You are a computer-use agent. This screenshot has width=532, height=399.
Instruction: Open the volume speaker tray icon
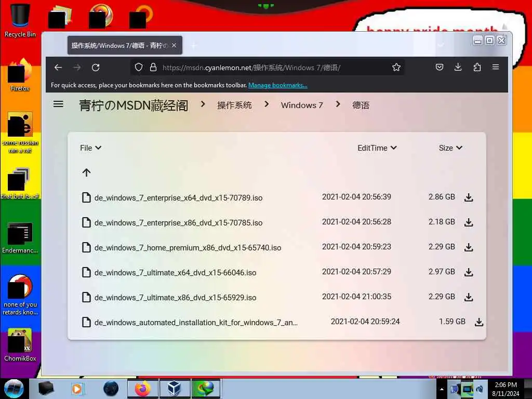coord(480,389)
